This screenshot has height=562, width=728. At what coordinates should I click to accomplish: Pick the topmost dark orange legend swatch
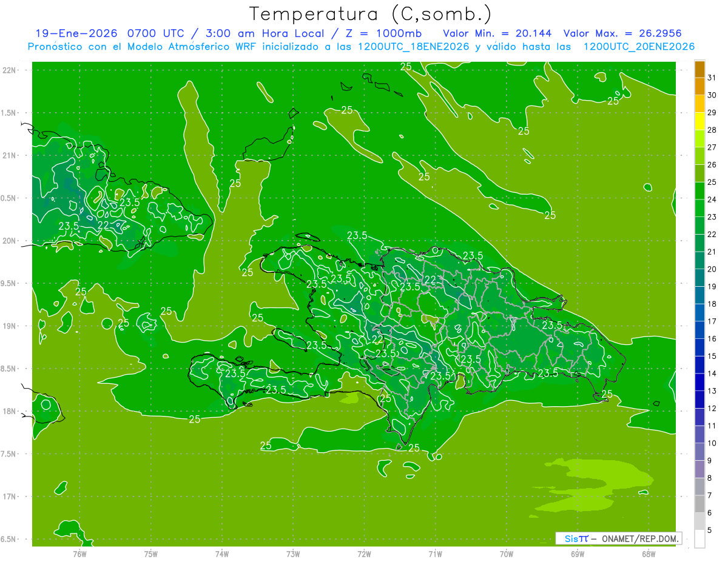[699, 69]
